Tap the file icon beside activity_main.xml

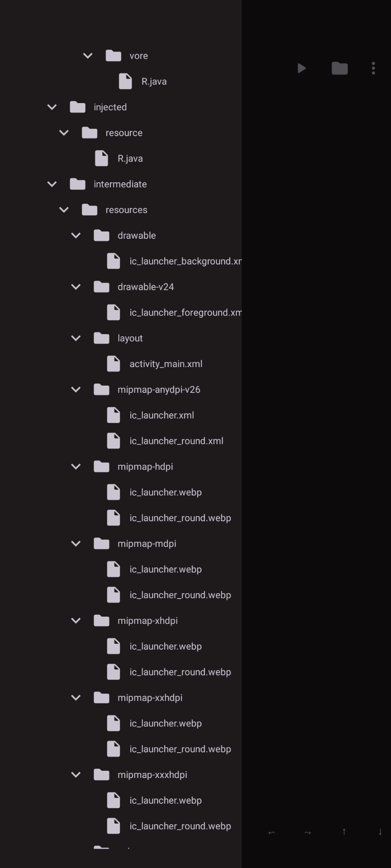[114, 363]
